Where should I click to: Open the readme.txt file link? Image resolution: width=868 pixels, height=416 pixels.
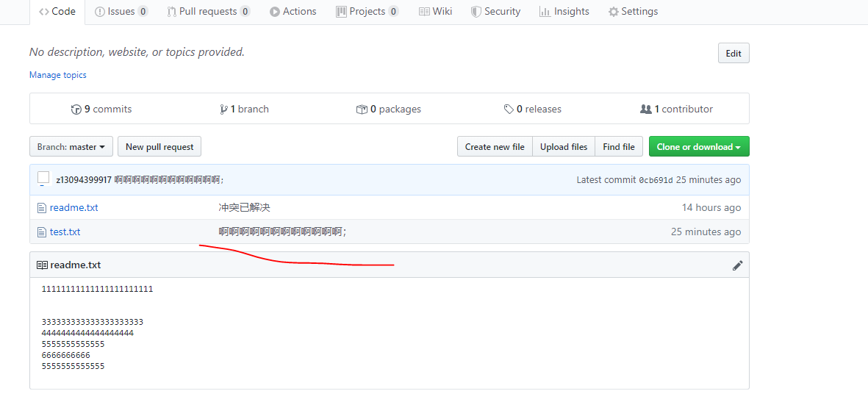[x=73, y=208]
